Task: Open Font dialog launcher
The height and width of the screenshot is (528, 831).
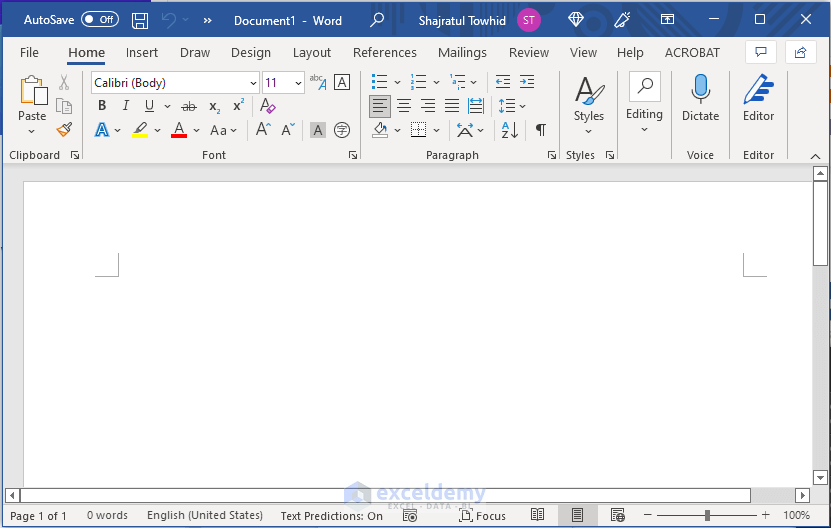Action: [352, 155]
